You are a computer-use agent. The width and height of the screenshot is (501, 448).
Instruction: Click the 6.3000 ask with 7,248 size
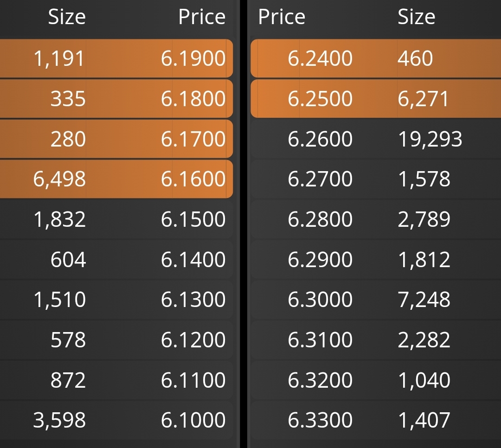point(376,300)
